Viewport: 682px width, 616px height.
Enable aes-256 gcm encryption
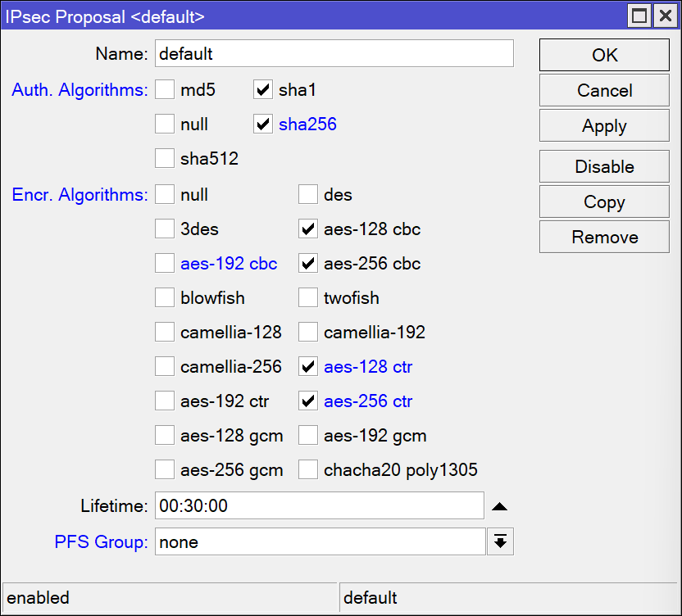pos(165,469)
